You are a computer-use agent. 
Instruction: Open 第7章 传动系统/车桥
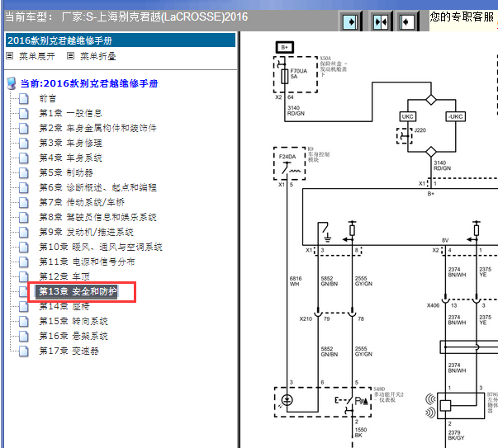pyautogui.click(x=82, y=202)
